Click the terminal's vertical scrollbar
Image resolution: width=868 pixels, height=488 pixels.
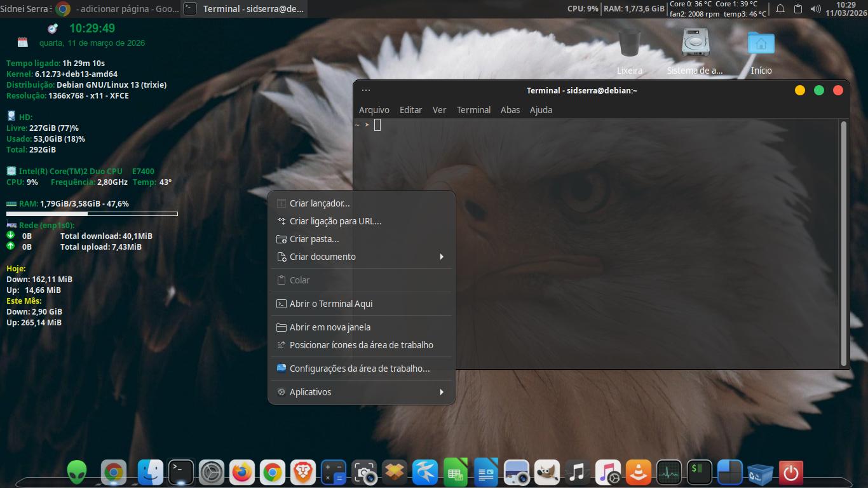pyautogui.click(x=844, y=241)
